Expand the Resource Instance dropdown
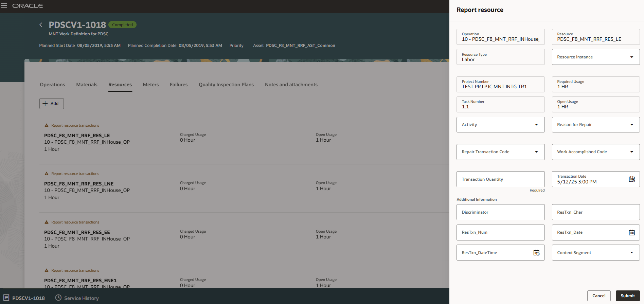Screen dimensions: 644x304 coord(632,57)
